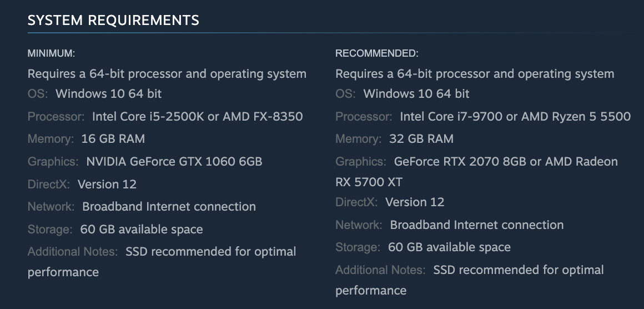
Task: Click the 16 GB RAM memory value
Action: click(113, 138)
